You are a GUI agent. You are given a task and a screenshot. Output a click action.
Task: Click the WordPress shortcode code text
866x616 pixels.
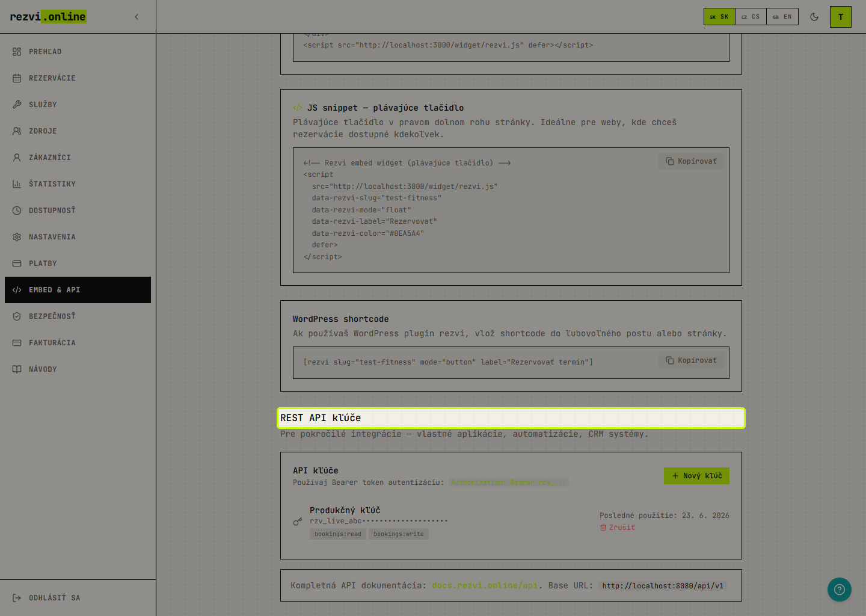(x=448, y=362)
